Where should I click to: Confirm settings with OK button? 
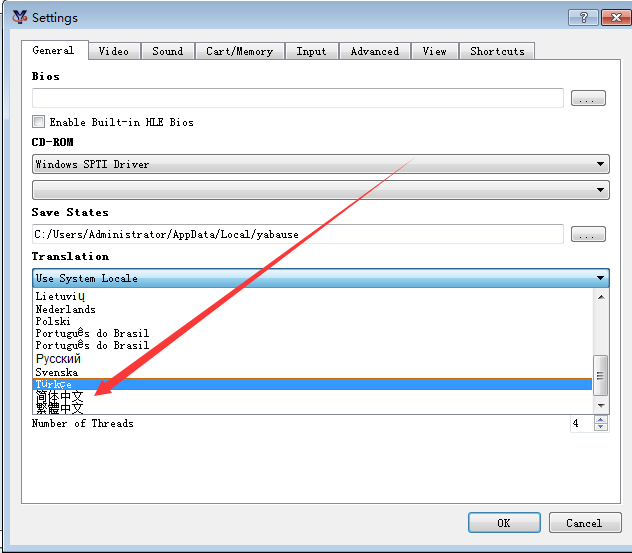504,523
